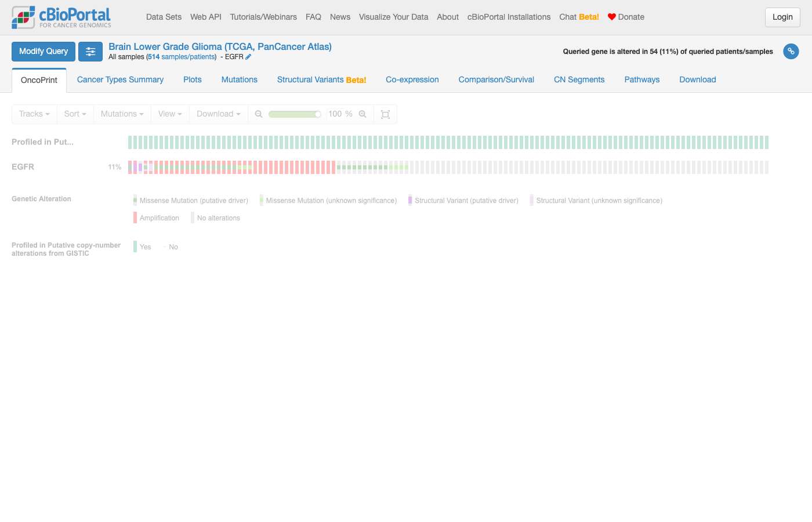
Task: Expand the Tracks dropdown
Action: pos(34,114)
